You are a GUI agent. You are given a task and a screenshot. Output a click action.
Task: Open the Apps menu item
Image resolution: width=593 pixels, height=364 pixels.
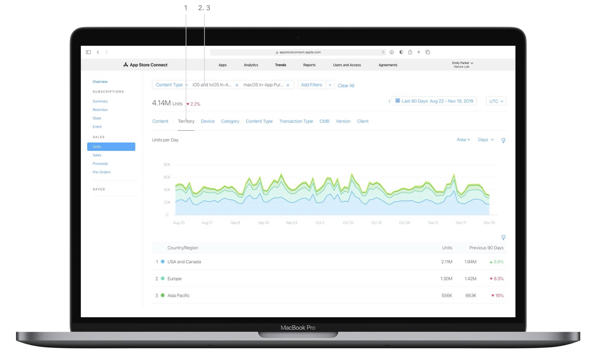pos(222,65)
